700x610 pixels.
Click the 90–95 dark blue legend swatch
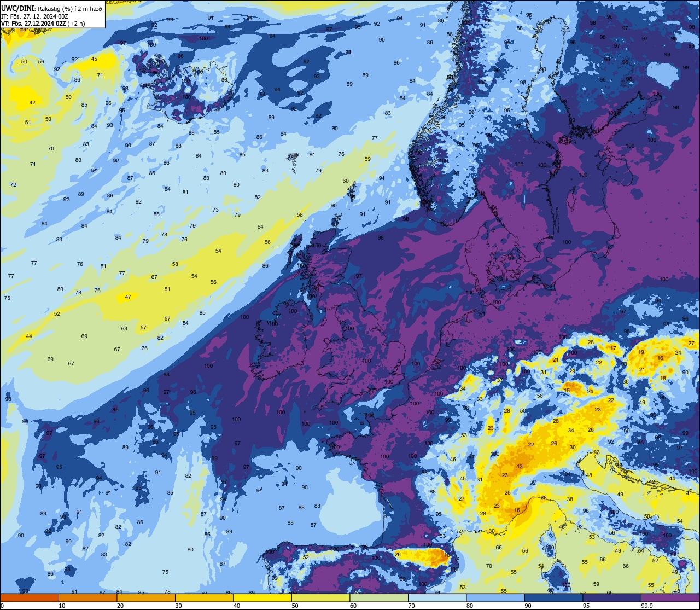(x=553, y=598)
